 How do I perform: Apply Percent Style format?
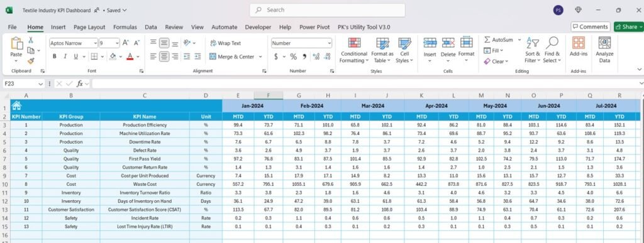[x=293, y=57]
